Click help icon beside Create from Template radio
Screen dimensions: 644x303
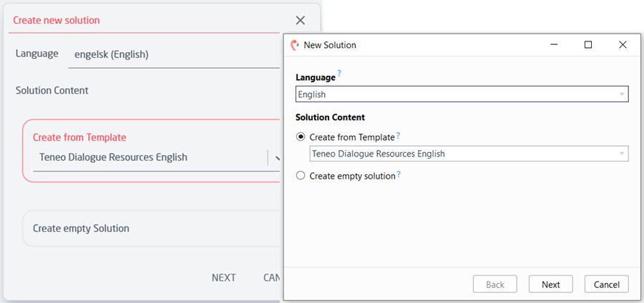pos(398,136)
